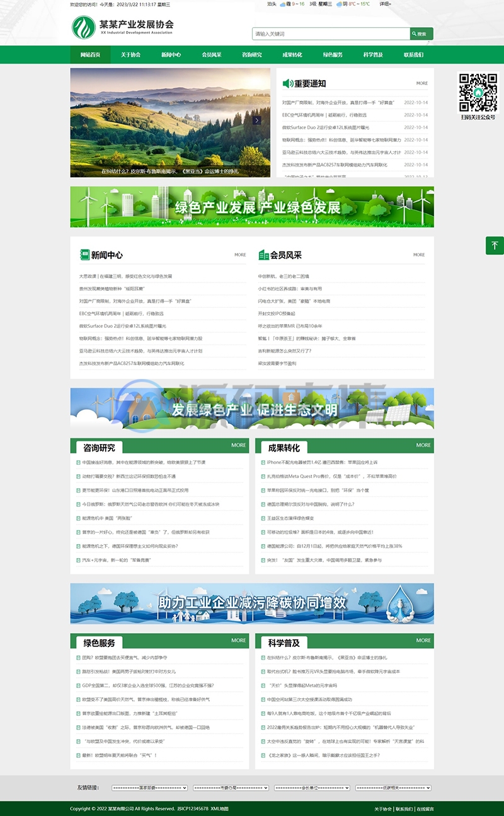Open news item 大思政课 在福建三明
Image resolution: width=504 pixels, height=816 pixels.
click(125, 276)
